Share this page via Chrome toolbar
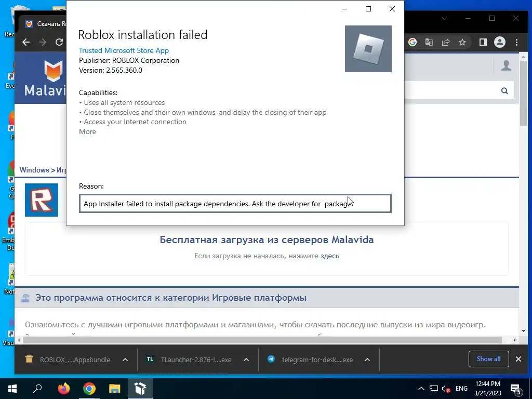 446,42
